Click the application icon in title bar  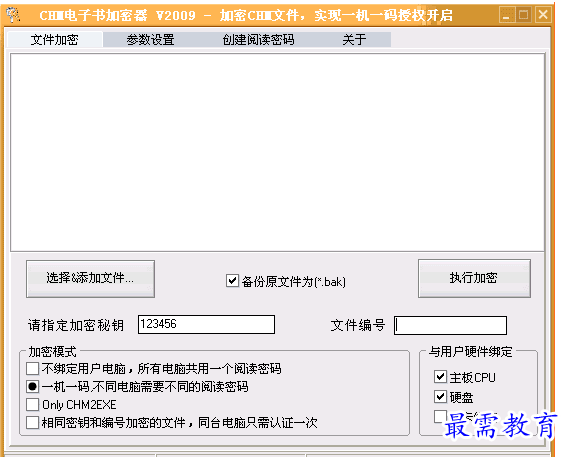(13, 15)
